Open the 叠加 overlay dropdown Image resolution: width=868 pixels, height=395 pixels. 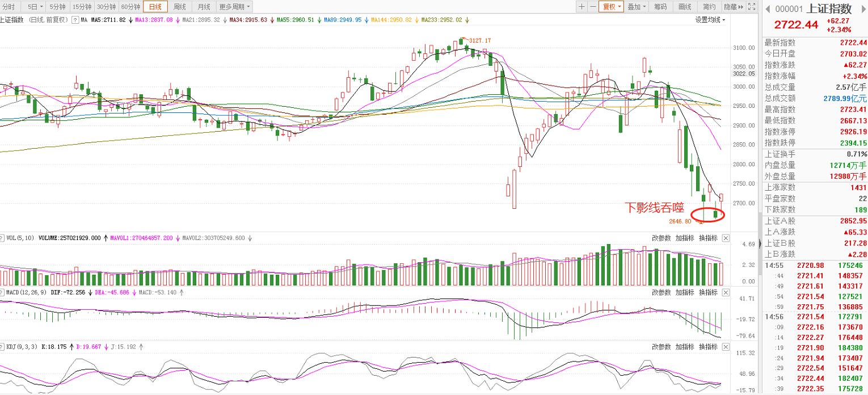pyautogui.click(x=637, y=7)
